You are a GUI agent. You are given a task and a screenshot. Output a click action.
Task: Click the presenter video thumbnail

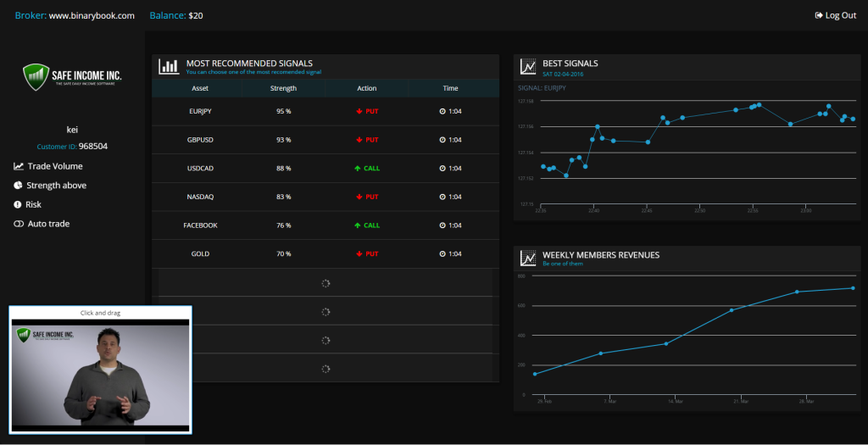tap(100, 375)
